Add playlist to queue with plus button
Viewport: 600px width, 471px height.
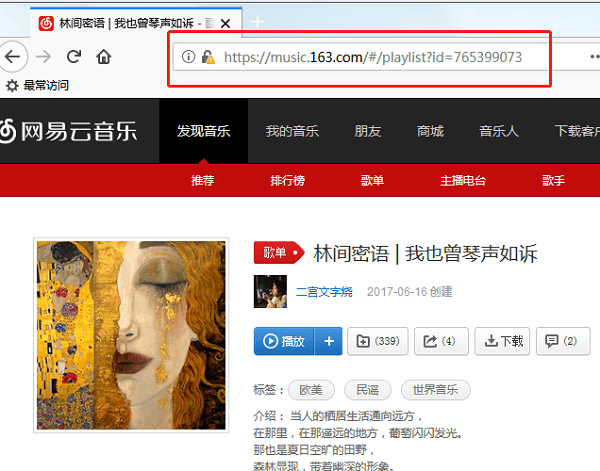tap(329, 341)
